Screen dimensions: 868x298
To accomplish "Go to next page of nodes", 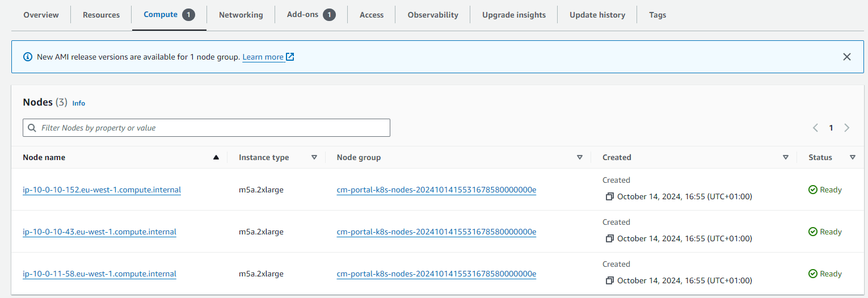I will 847,128.
